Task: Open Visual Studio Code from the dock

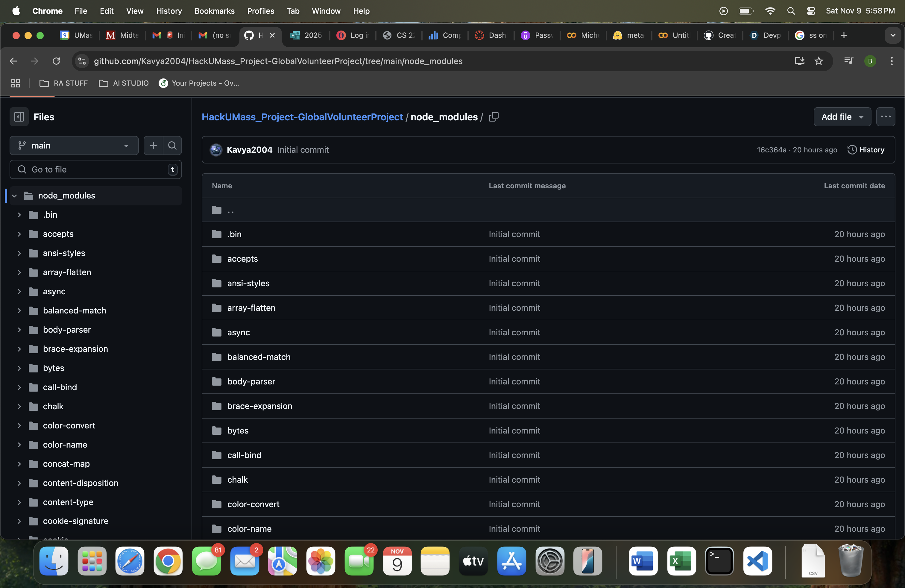Action: click(x=757, y=561)
